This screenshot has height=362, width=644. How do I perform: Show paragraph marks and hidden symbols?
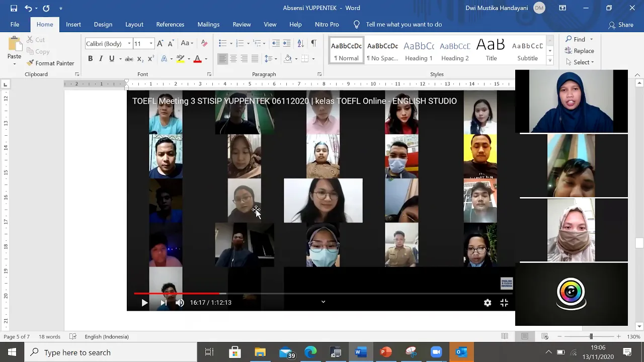click(x=313, y=43)
